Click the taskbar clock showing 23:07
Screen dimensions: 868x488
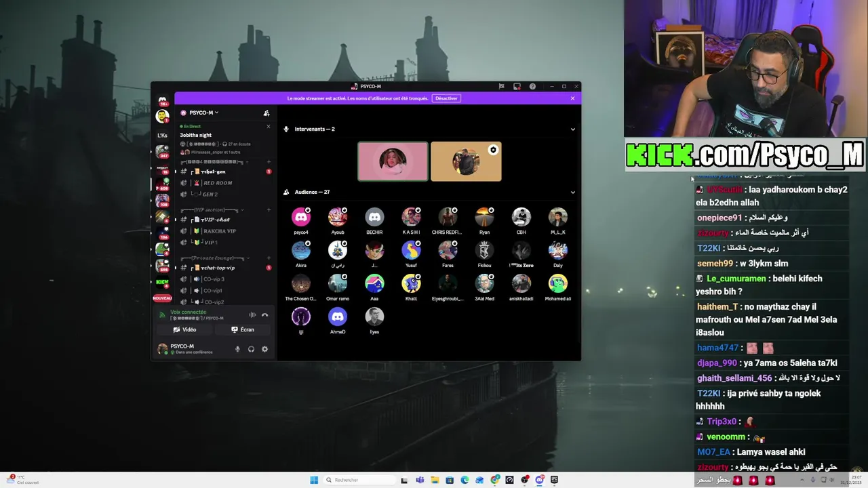pos(850,480)
